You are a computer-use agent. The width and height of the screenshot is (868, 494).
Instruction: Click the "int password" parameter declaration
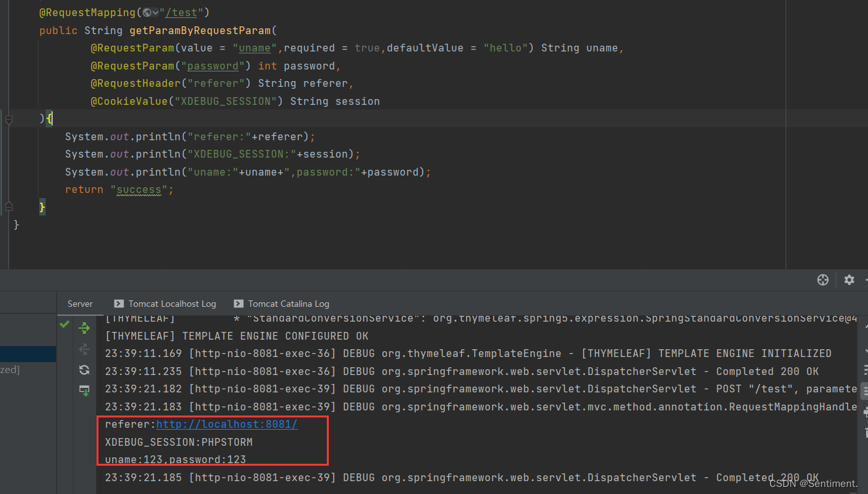point(297,66)
